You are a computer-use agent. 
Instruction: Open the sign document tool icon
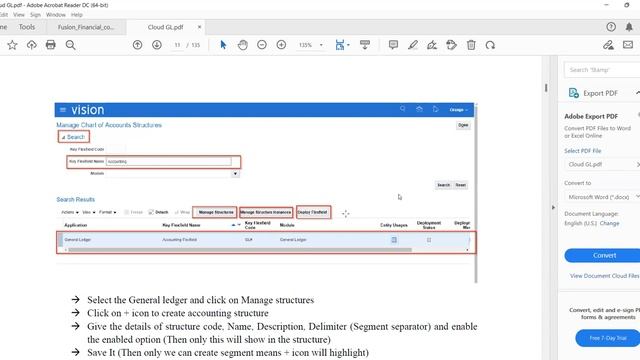click(x=432, y=45)
